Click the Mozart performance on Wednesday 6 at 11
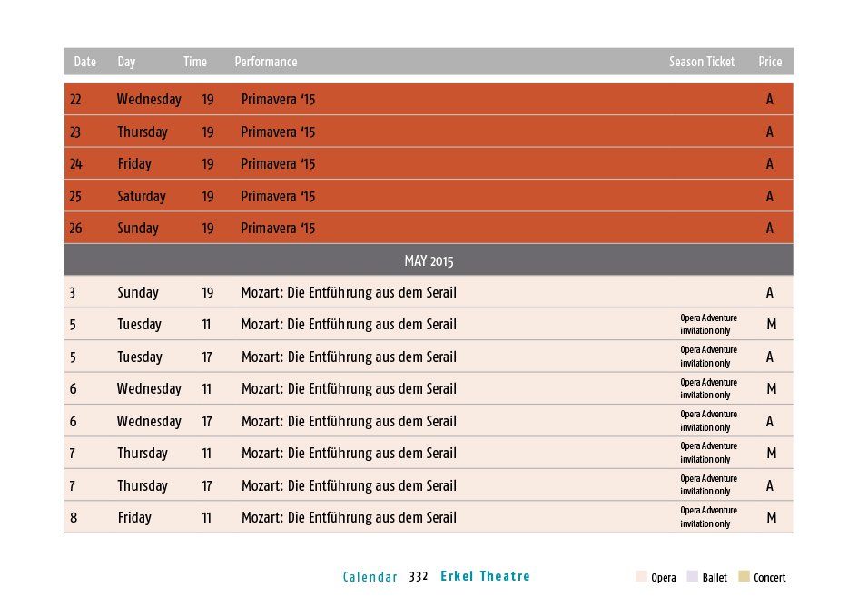Screen dimensions: 858x616 pyautogui.click(x=350, y=388)
